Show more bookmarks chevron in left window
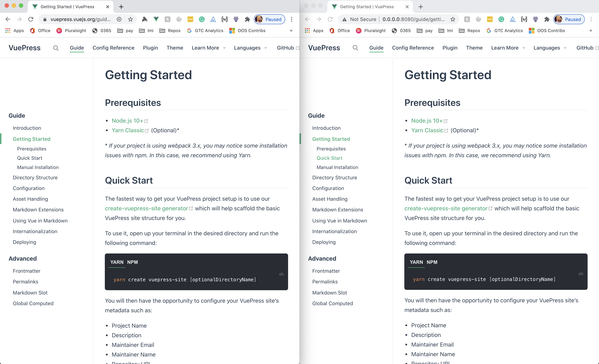 291,31
